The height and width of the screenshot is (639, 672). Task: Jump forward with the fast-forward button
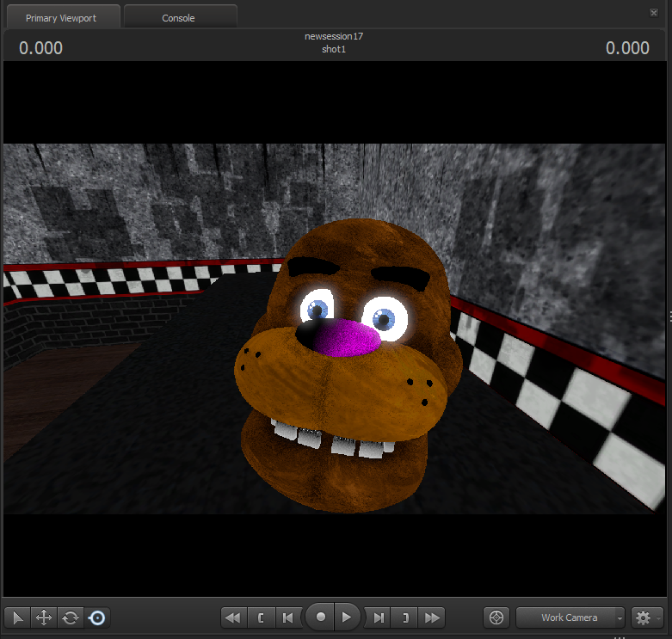(x=432, y=617)
